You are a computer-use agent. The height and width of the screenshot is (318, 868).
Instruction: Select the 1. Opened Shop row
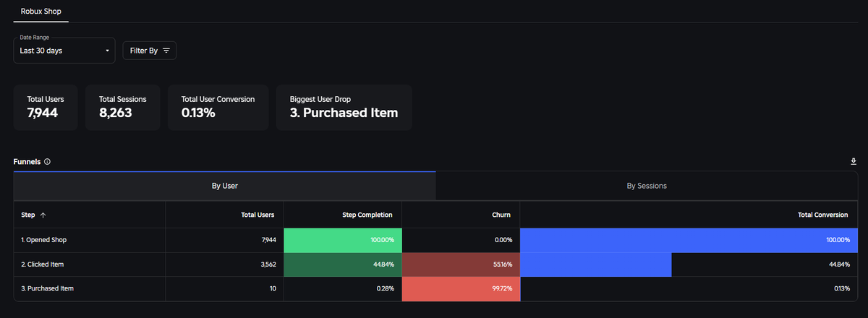(x=435, y=239)
